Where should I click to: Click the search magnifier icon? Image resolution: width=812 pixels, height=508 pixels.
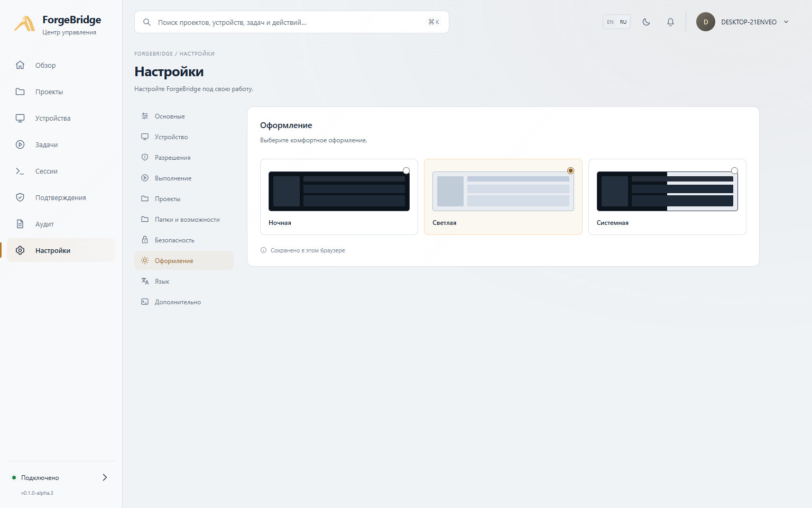click(x=147, y=22)
